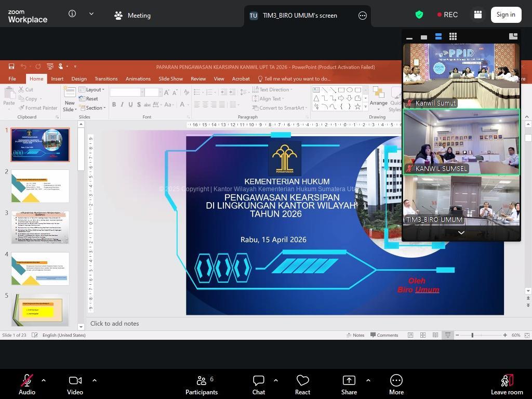
Task: Open screen share options ellipsis button
Action: pos(363,16)
